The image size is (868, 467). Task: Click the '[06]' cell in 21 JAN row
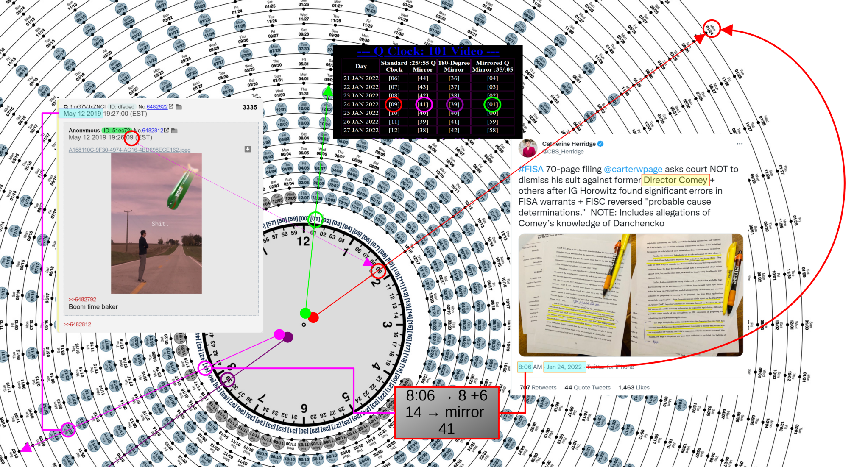(394, 78)
